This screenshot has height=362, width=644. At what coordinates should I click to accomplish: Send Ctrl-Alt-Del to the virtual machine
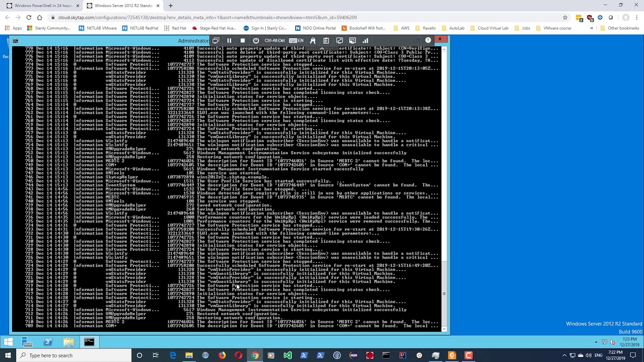(x=275, y=41)
